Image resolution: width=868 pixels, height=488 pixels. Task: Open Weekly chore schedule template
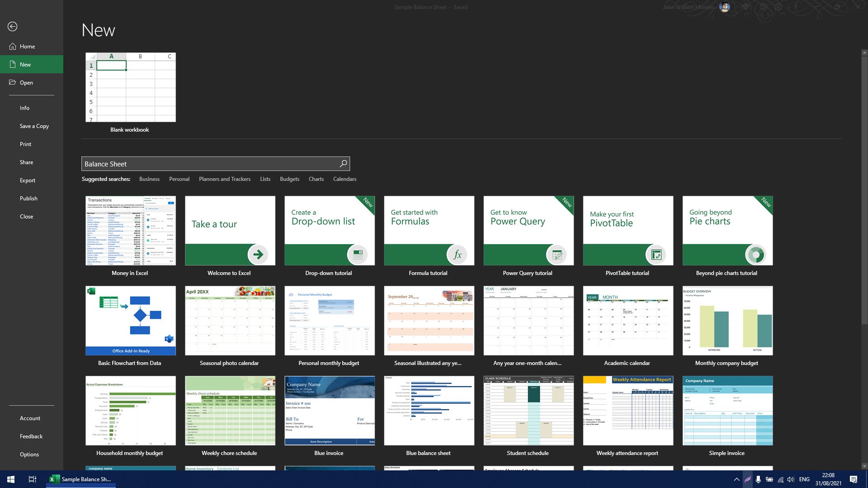pyautogui.click(x=230, y=411)
